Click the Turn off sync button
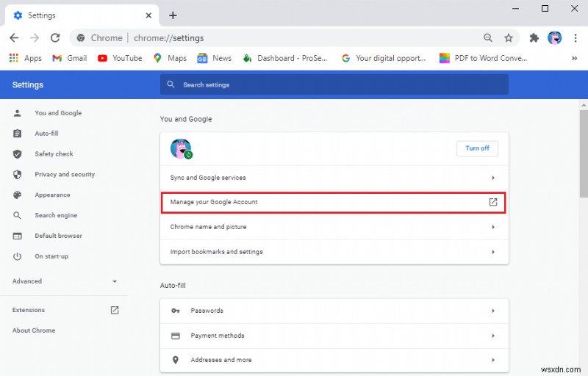This screenshot has width=588, height=376. click(477, 148)
